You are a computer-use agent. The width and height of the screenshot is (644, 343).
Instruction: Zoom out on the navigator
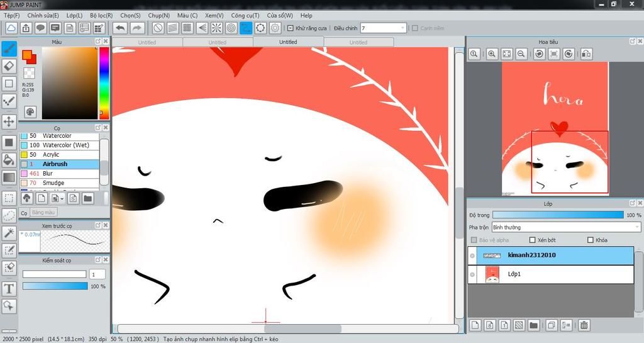[521, 54]
